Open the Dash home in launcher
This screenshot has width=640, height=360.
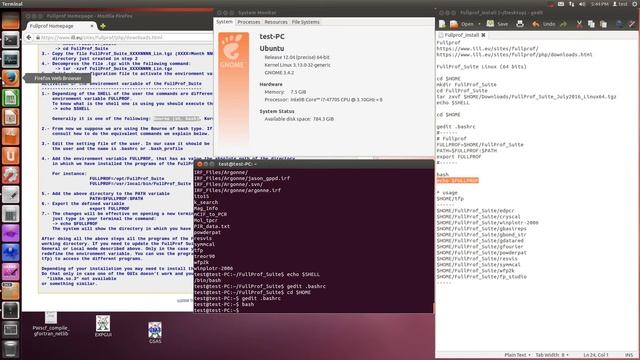pyautogui.click(x=11, y=20)
